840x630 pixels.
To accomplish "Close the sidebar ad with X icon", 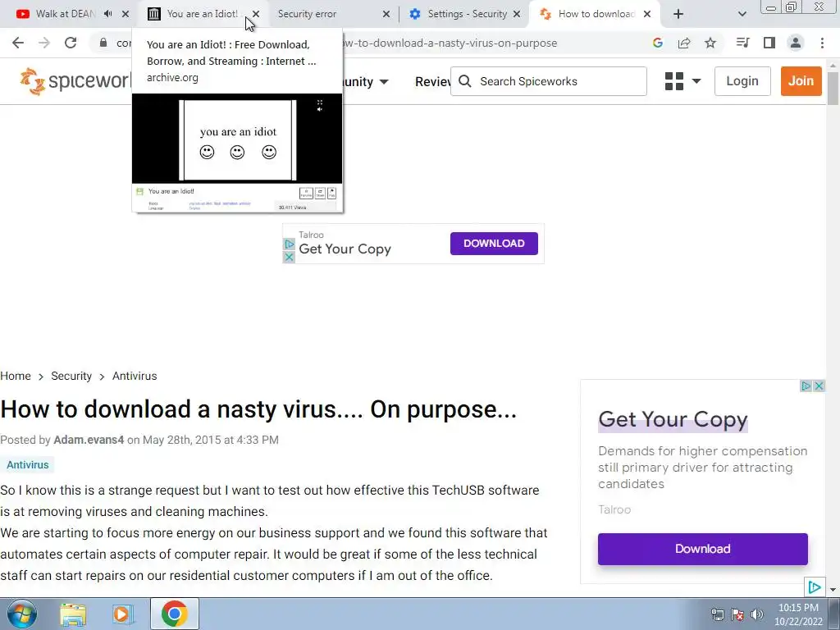I will pyautogui.click(x=819, y=386).
